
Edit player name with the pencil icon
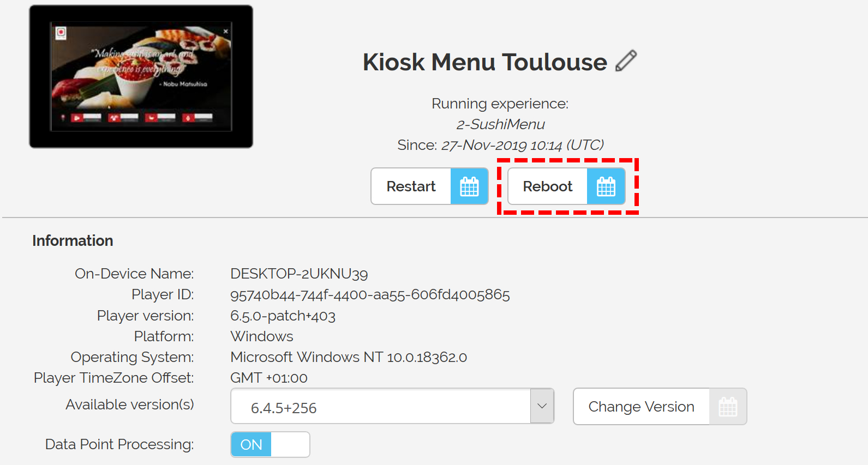626,61
